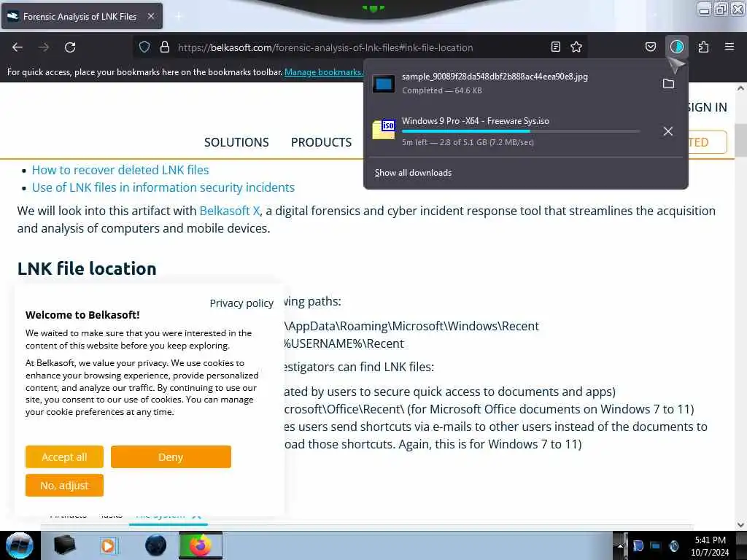The image size is (747, 560).
Task: Open Use of LNK files in security incidents link
Action: (163, 187)
